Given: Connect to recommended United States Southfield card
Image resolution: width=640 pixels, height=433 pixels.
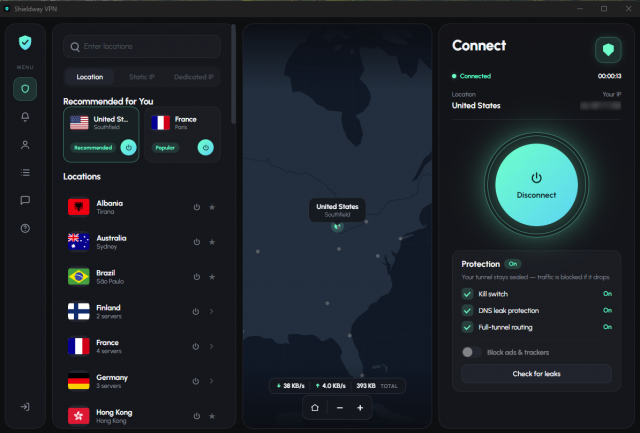Looking at the screenshot, I should (x=129, y=147).
